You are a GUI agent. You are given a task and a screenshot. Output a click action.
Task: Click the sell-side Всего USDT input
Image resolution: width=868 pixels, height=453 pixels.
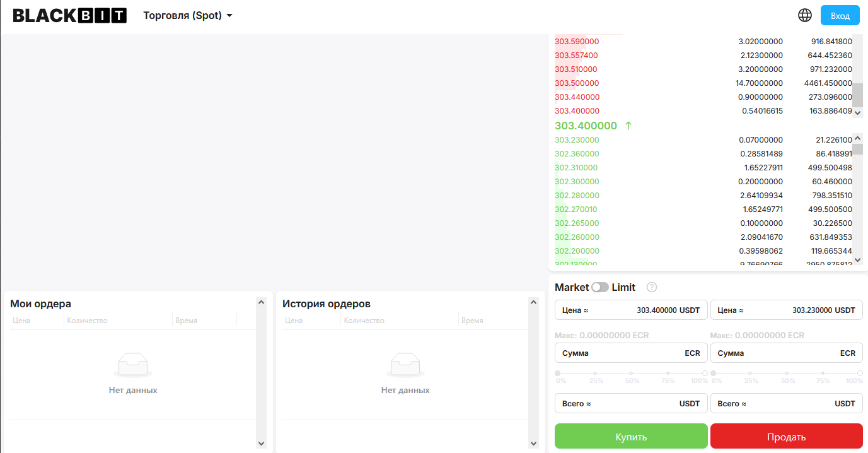tap(787, 403)
